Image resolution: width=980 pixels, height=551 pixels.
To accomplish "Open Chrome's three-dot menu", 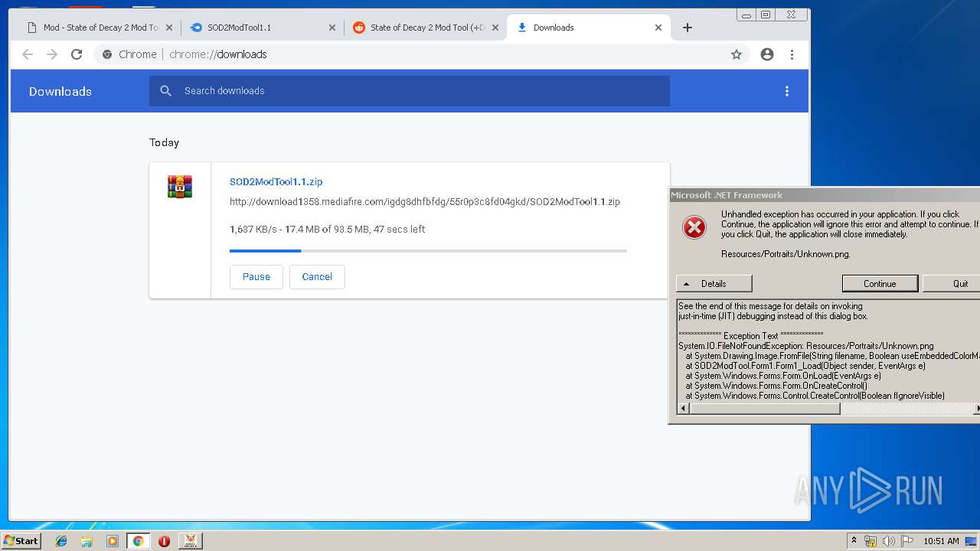I will tap(792, 54).
